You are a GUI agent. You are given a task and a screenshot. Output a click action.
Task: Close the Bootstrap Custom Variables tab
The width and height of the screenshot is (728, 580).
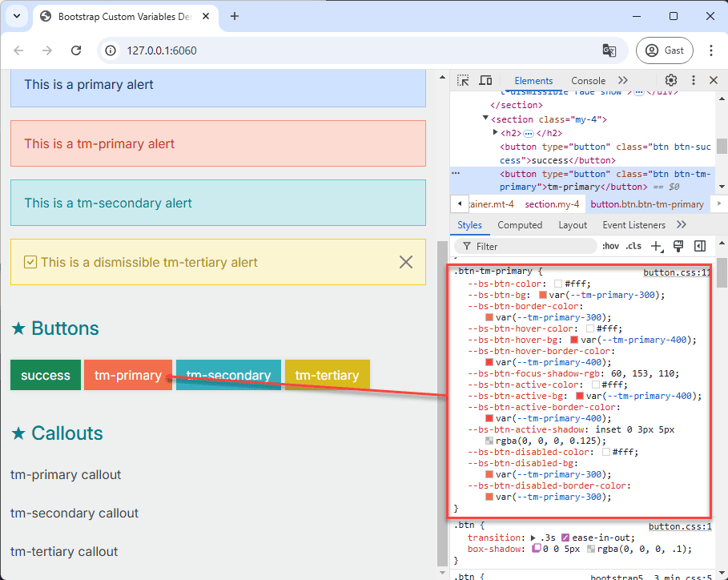coord(206,16)
